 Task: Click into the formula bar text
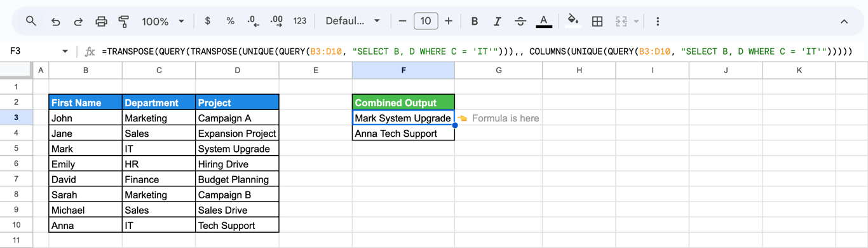tap(477, 51)
